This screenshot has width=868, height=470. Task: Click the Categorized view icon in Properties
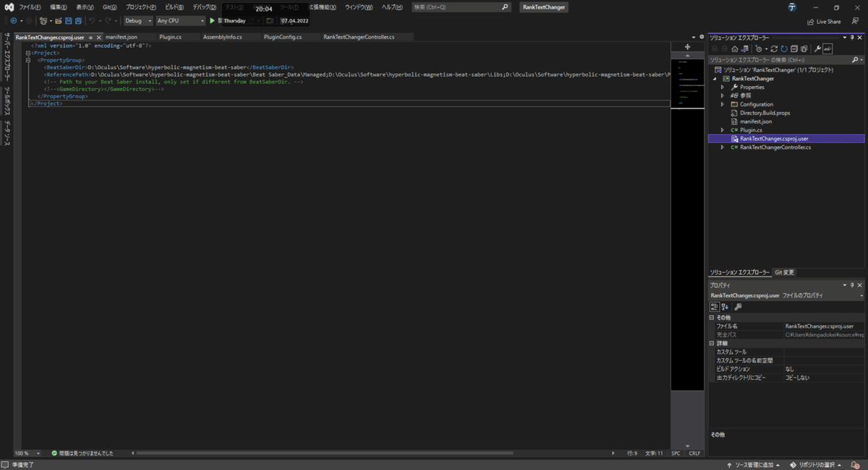[x=714, y=307]
